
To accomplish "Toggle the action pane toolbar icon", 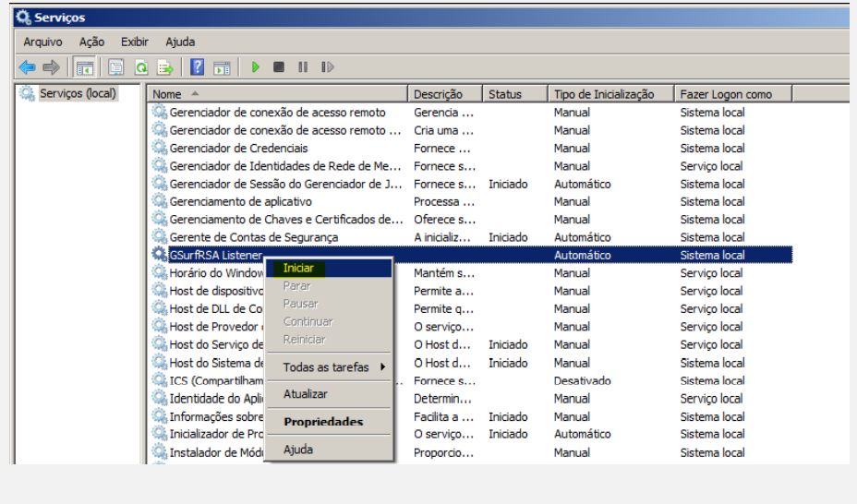I will 222,67.
